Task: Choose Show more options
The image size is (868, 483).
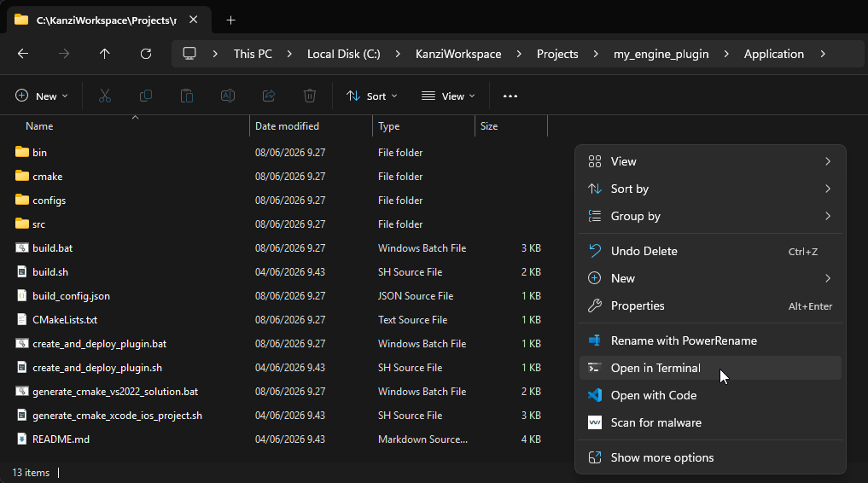Action: 710,457
